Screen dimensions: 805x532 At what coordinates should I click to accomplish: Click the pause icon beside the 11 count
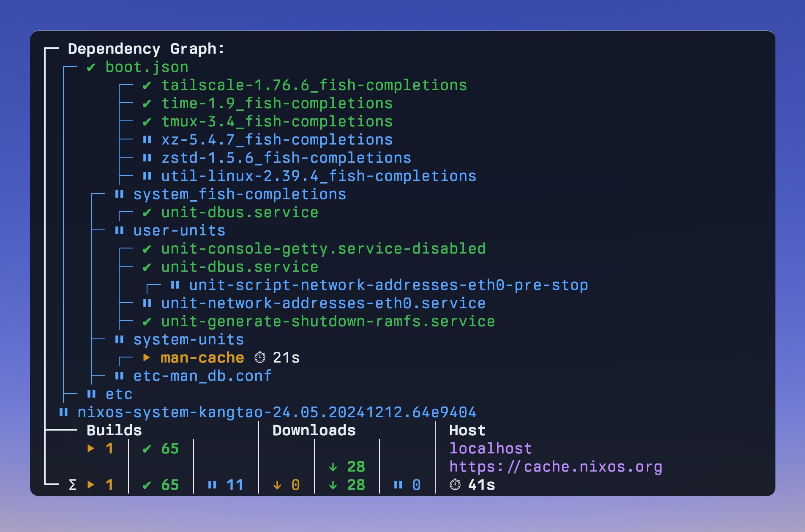tap(212, 485)
